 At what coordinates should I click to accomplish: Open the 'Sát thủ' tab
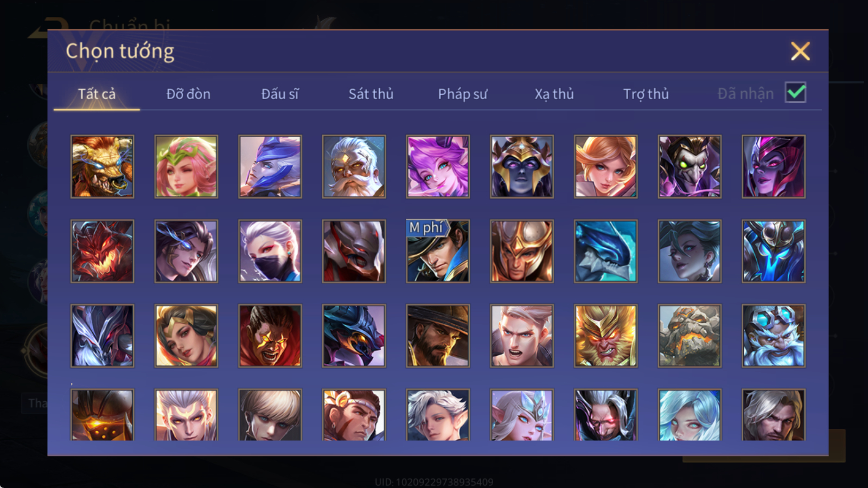371,94
